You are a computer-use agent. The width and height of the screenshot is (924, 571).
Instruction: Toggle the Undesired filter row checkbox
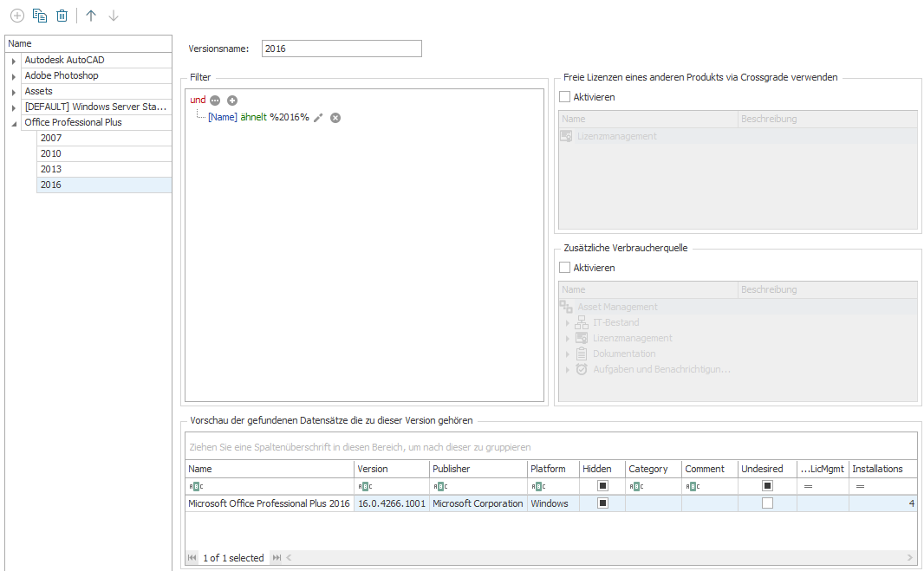pyautogui.click(x=767, y=486)
